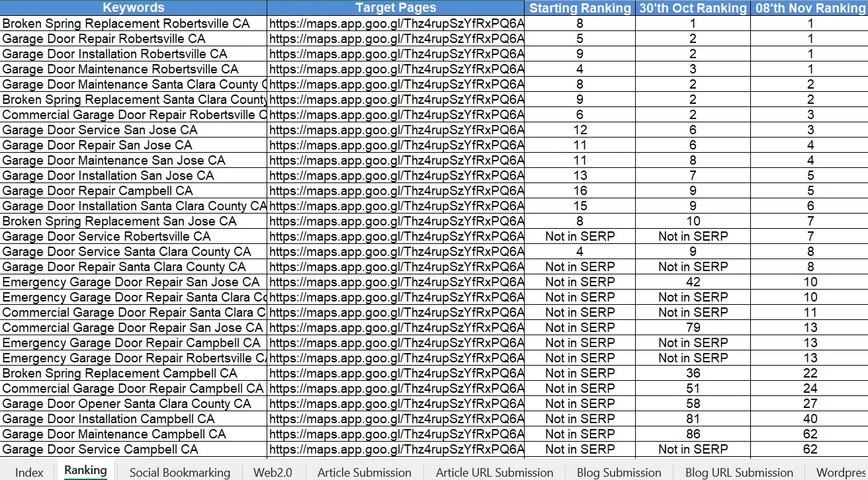Select 30th Oct ranking 58 cell

[693, 403]
